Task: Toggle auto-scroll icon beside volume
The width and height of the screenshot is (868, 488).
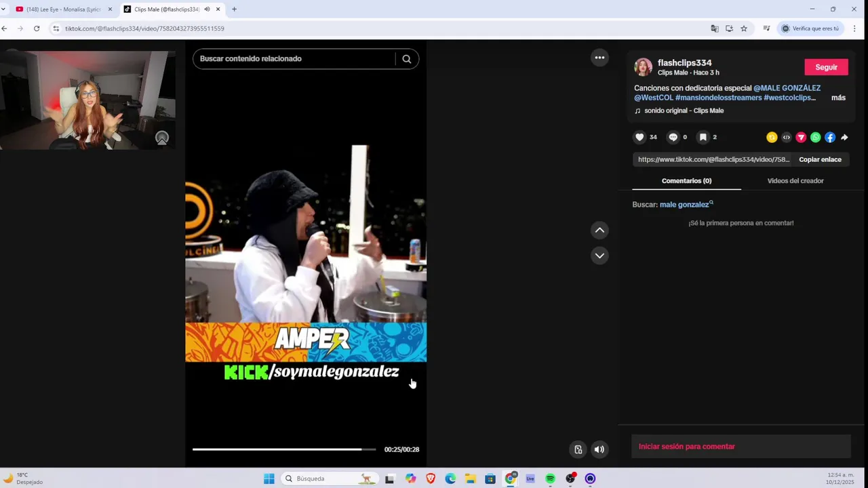Action: point(578,449)
